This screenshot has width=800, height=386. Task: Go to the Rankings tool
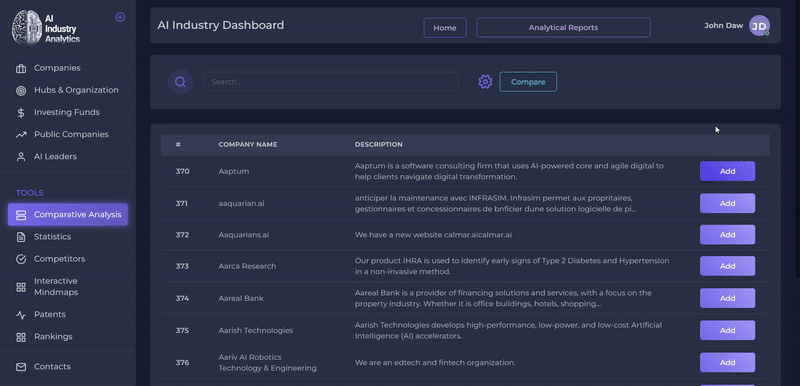(x=53, y=337)
